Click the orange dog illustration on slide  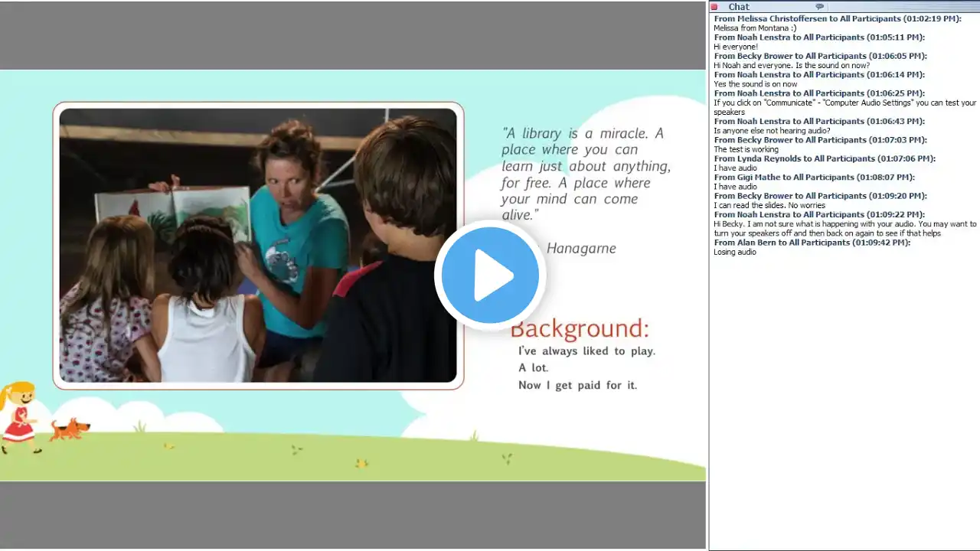coord(69,429)
